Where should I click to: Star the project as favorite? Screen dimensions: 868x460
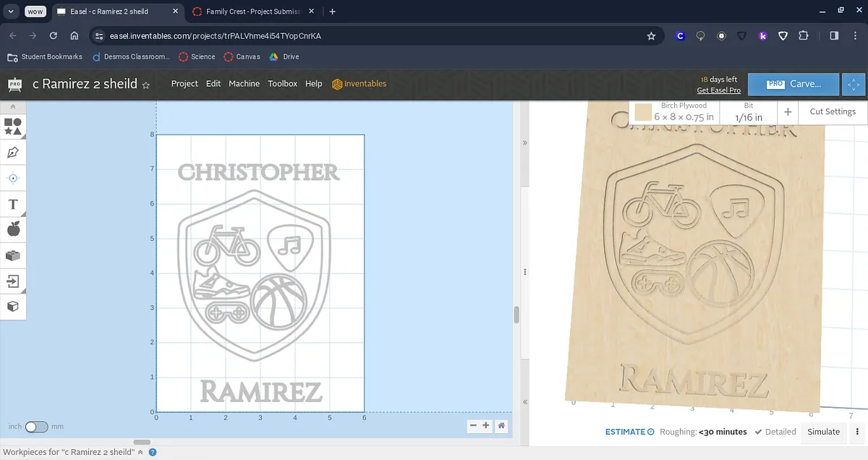coord(146,85)
